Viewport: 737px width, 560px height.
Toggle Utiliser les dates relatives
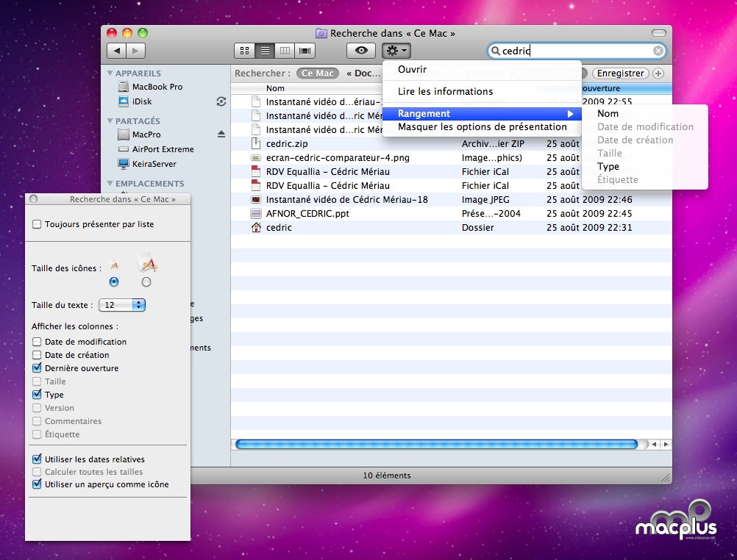point(37,459)
